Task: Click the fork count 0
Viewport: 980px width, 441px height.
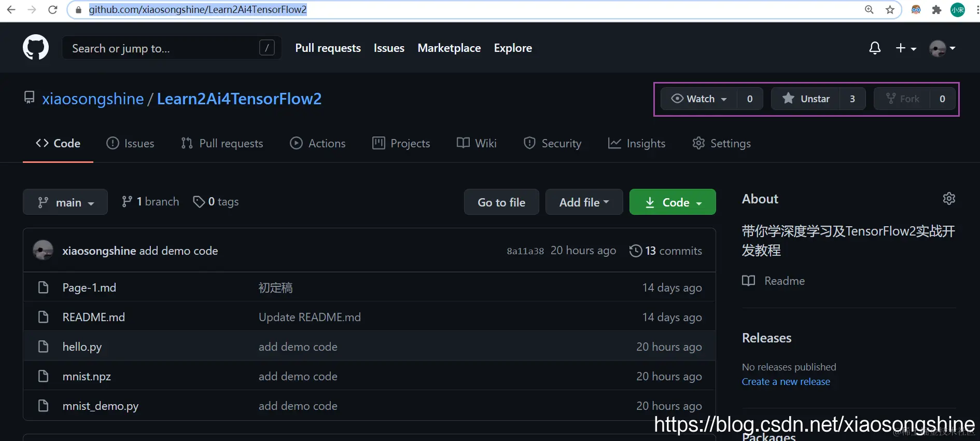Action: (942, 99)
